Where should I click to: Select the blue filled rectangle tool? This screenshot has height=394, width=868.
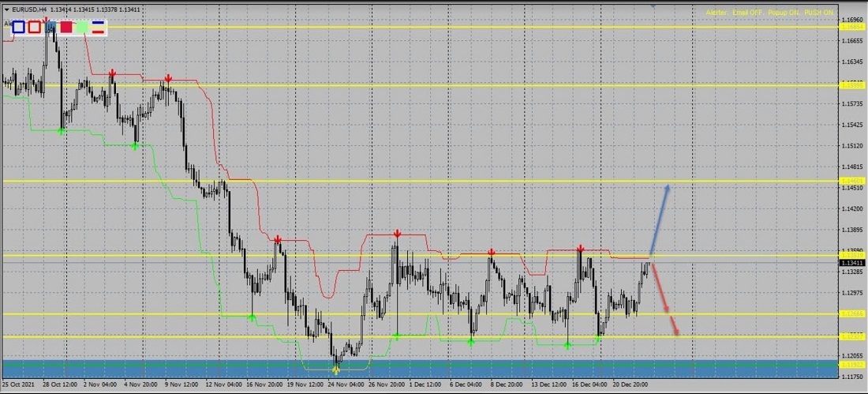[51, 27]
